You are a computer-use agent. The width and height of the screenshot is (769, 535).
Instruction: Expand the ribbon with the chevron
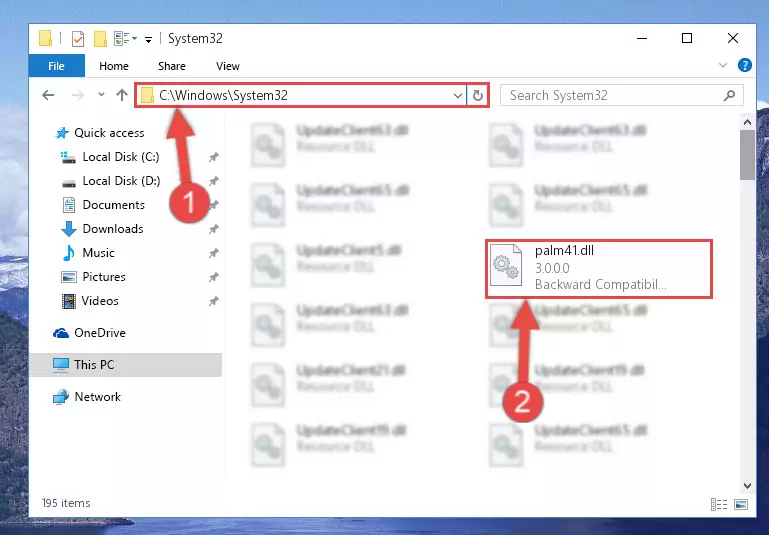coord(722,65)
